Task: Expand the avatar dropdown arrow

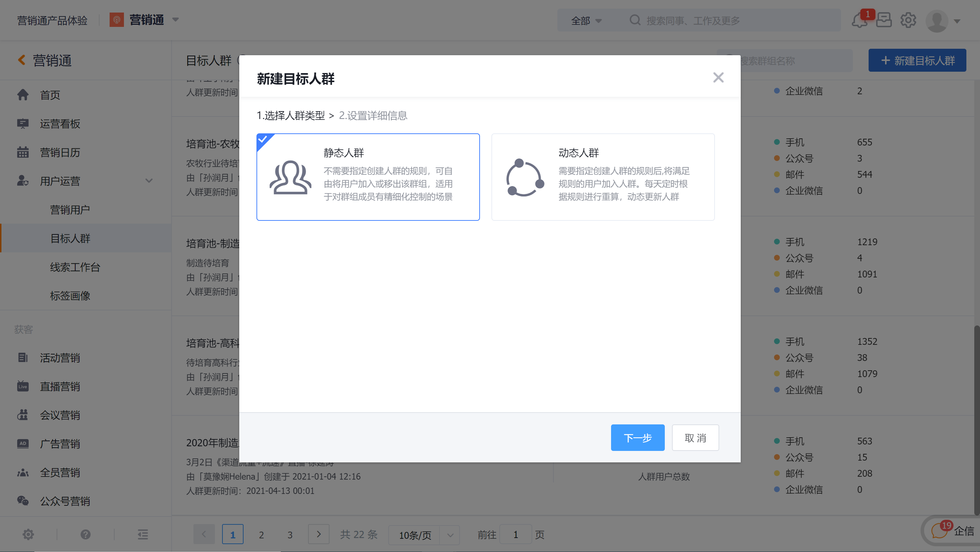Action: [x=957, y=21]
